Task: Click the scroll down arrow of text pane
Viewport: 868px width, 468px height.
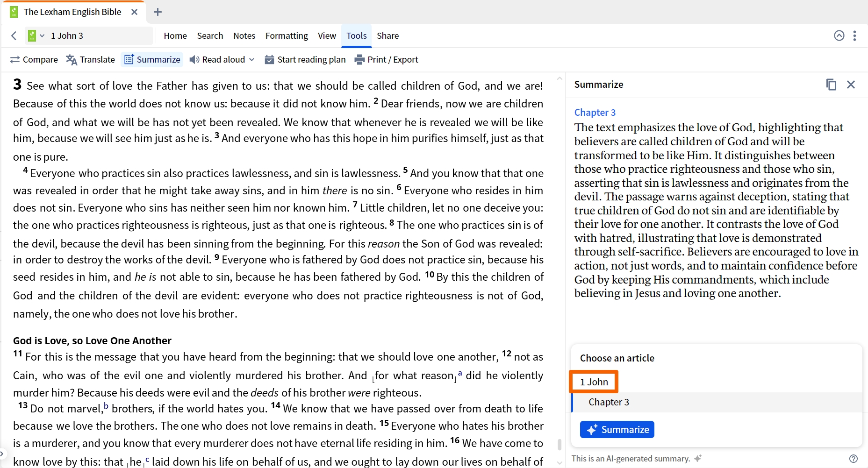Action: click(560, 463)
